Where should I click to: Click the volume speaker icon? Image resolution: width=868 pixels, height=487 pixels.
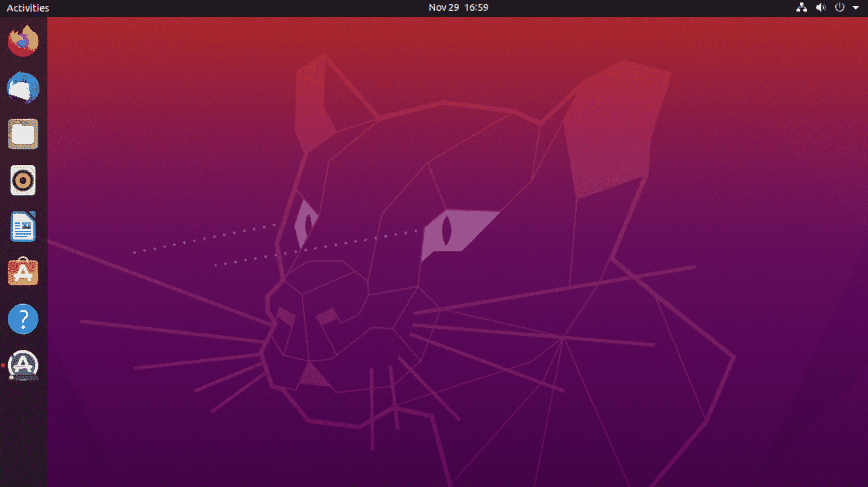(x=821, y=8)
